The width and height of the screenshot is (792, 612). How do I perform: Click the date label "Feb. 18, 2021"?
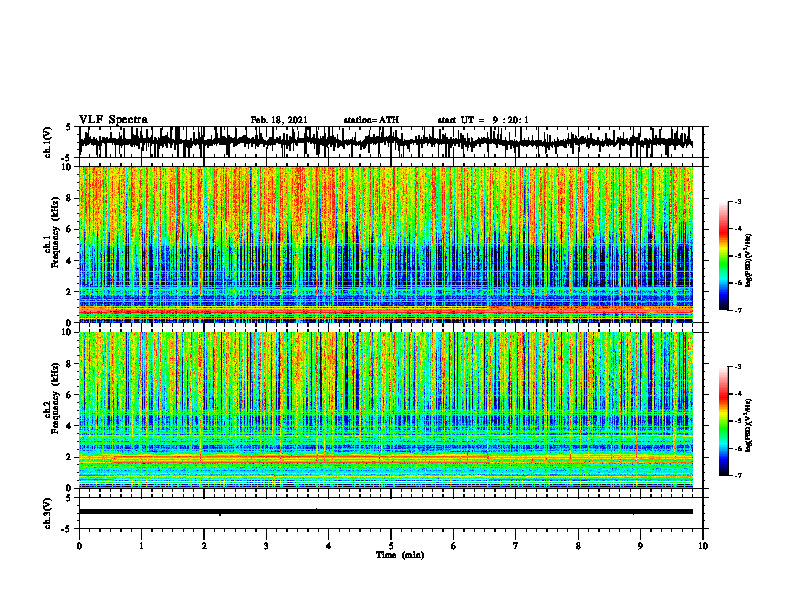click(x=279, y=120)
